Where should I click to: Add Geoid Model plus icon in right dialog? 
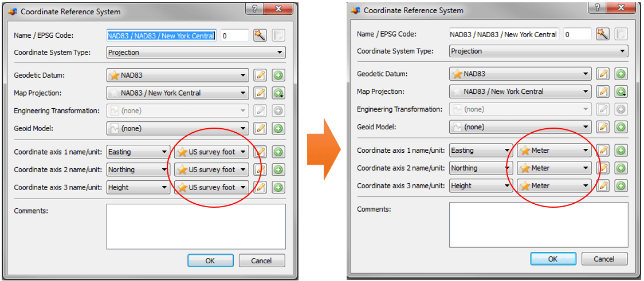point(622,126)
